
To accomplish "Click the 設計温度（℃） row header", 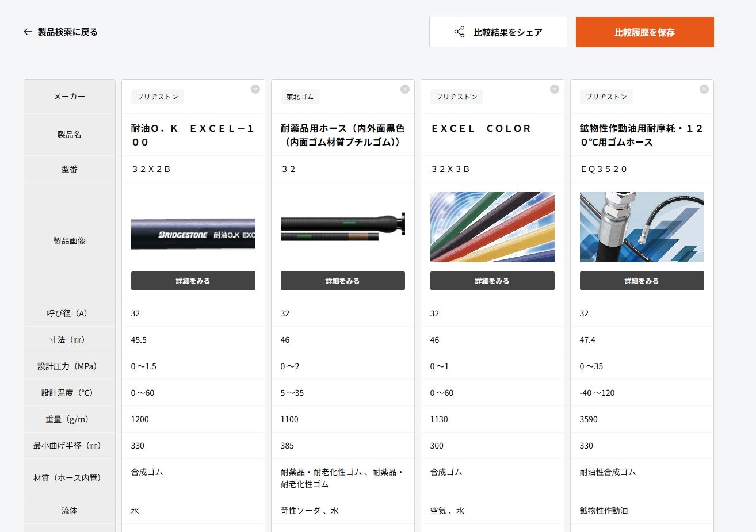I will pyautogui.click(x=70, y=393).
